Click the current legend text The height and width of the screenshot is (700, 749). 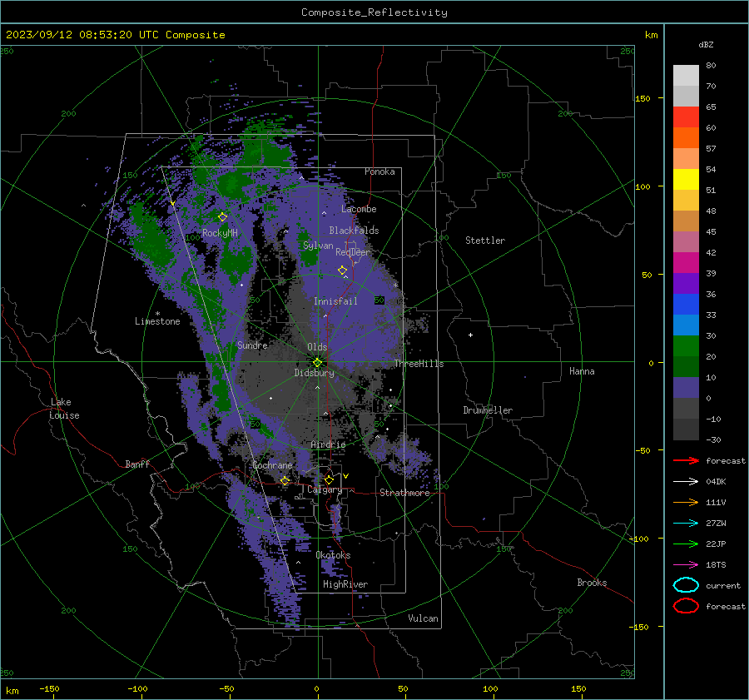click(x=723, y=585)
